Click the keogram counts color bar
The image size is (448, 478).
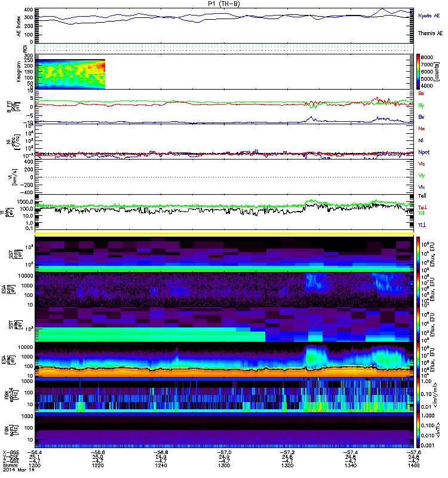pyautogui.click(x=419, y=72)
